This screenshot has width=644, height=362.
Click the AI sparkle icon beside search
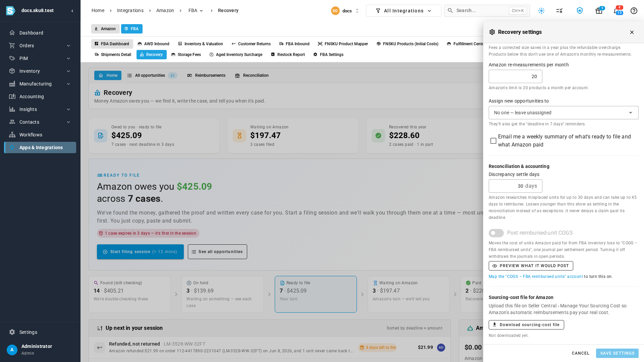[x=541, y=11]
